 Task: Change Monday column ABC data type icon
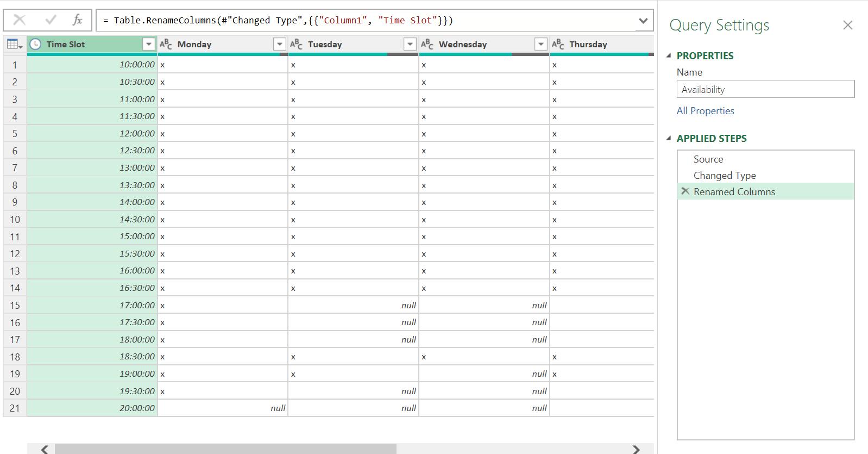coord(166,44)
